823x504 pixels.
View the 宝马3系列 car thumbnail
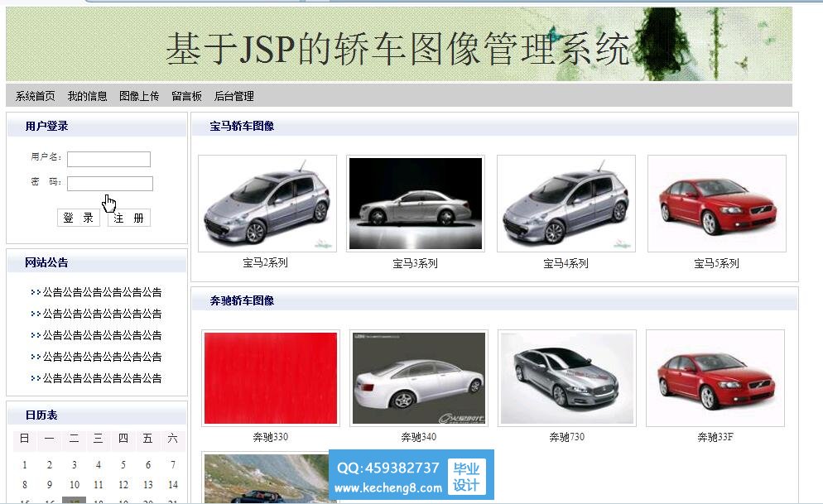pyautogui.click(x=415, y=204)
